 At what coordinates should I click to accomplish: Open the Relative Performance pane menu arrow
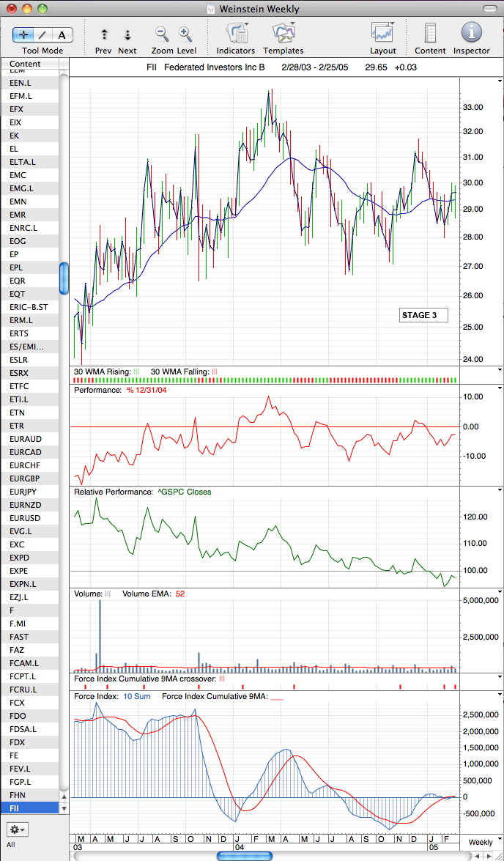click(x=499, y=489)
